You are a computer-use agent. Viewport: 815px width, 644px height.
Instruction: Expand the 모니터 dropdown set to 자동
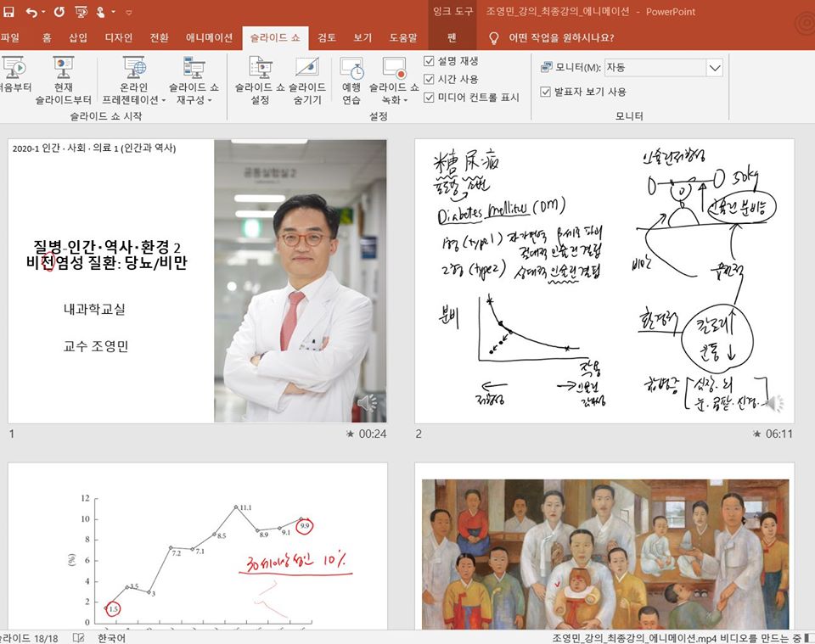(x=714, y=67)
